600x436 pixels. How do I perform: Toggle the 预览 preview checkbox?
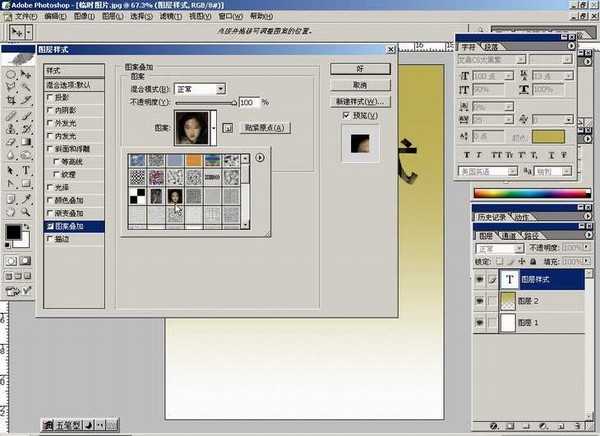[347, 116]
